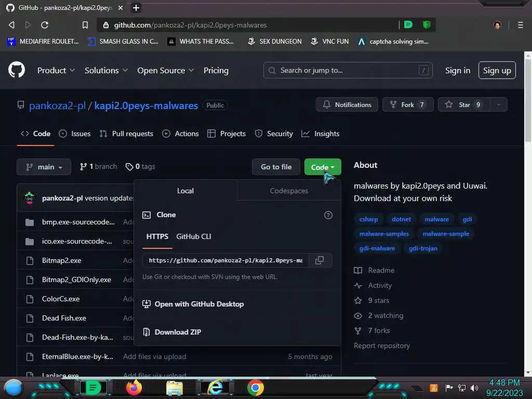
Task: Click the pankoza2-pl commit avatar
Action: pos(30,198)
